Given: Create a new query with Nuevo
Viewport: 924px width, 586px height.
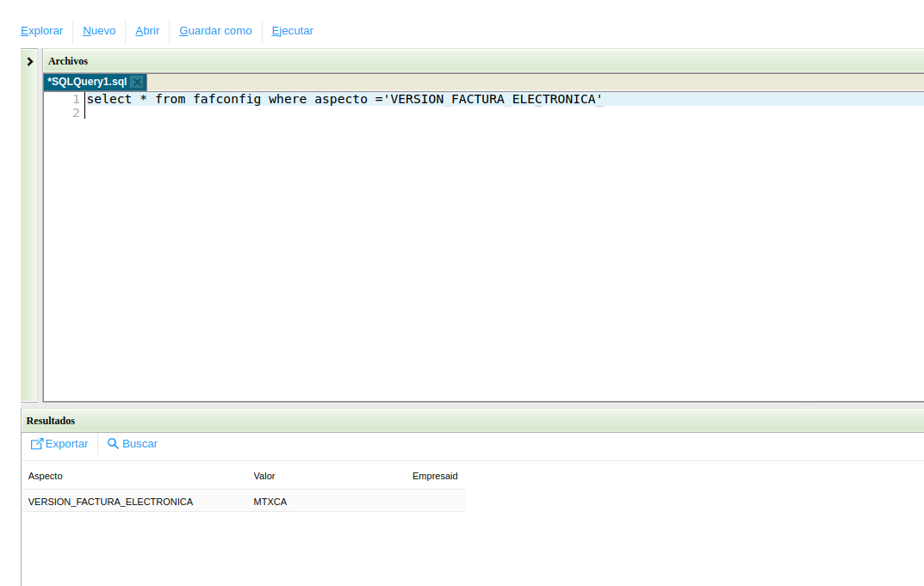Looking at the screenshot, I should (x=99, y=31).
